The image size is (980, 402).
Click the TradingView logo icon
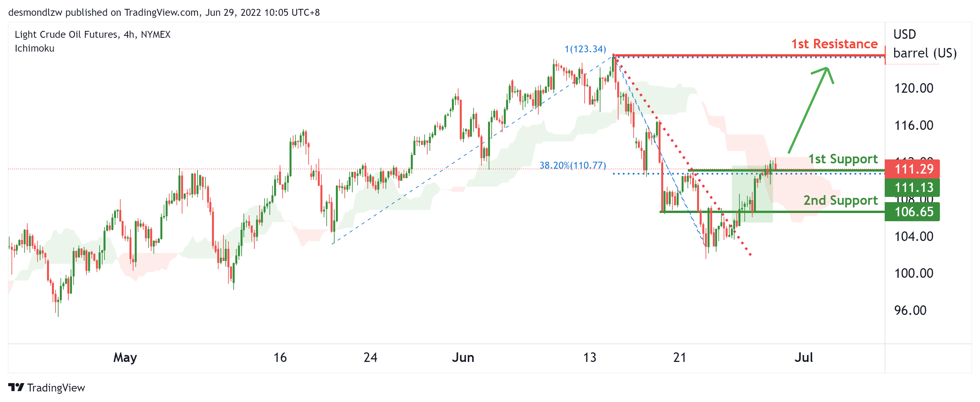click(x=16, y=387)
